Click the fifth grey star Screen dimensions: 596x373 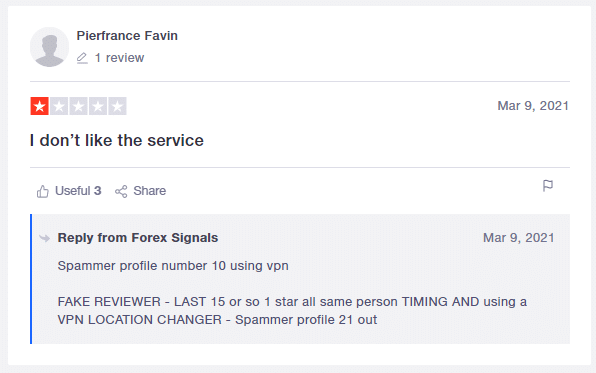pyautogui.click(x=117, y=106)
